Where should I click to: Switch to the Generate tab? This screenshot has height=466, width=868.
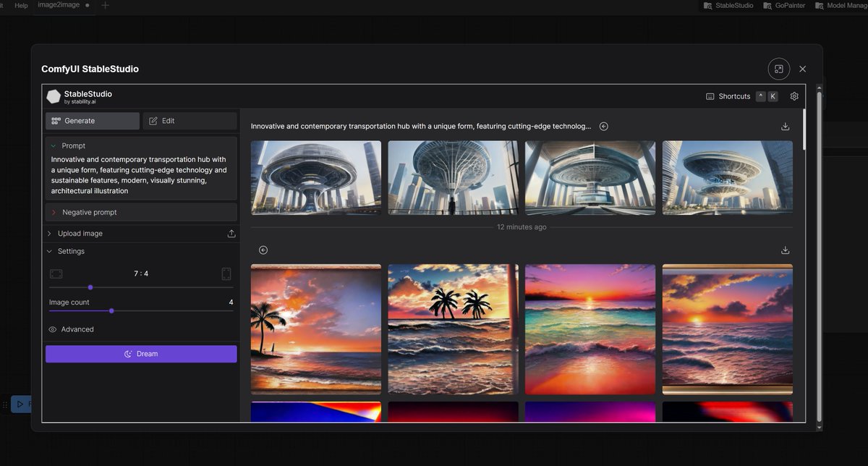point(93,121)
